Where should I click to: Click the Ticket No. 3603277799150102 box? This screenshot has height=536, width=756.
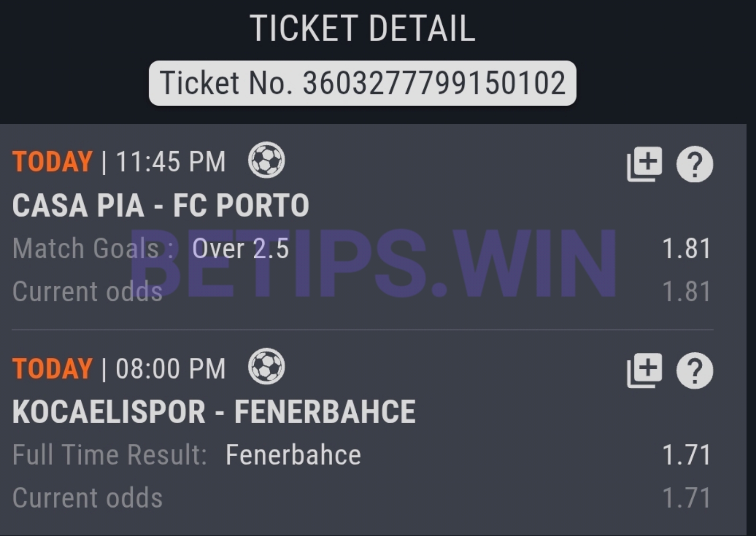pyautogui.click(x=362, y=83)
